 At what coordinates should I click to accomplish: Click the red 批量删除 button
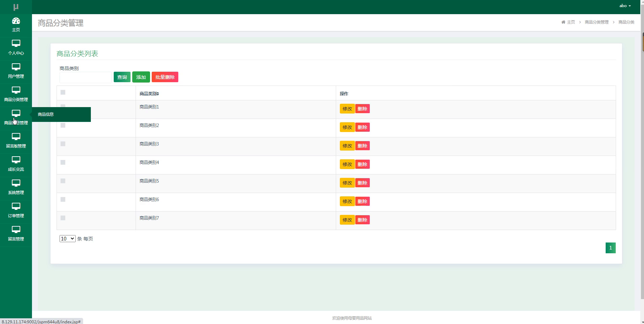(165, 77)
